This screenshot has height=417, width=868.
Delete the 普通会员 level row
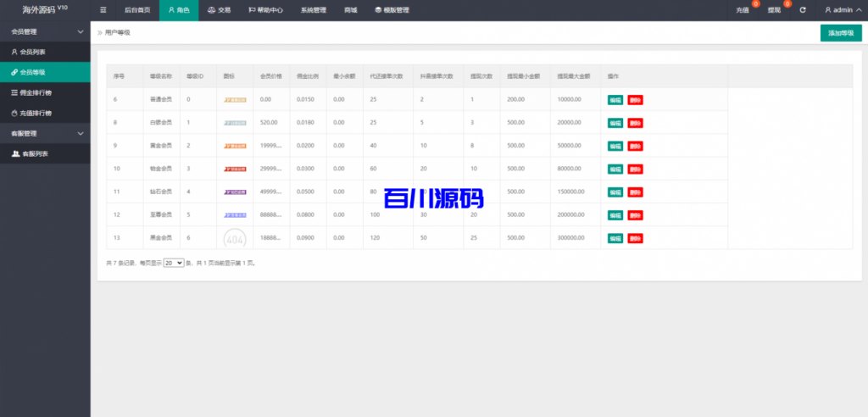636,100
